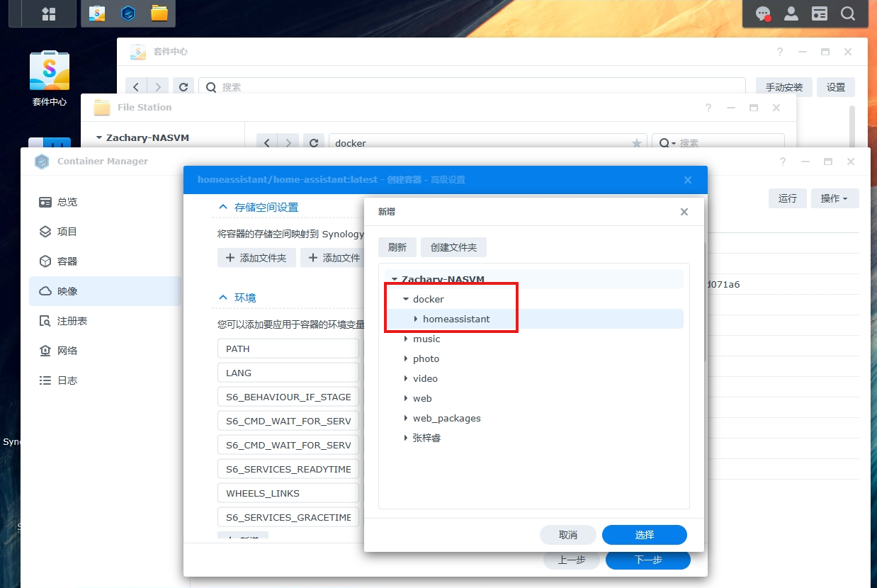Switch to Package Center in the taskbar

click(x=97, y=13)
